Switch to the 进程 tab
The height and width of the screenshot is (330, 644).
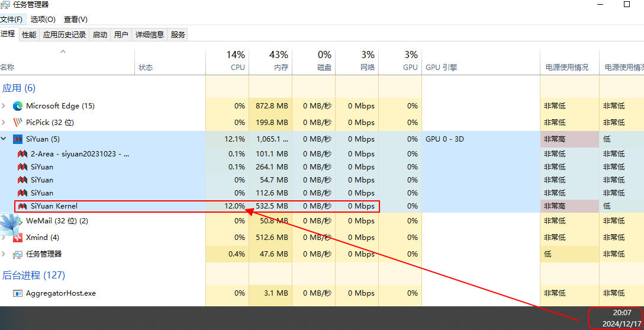8,34
